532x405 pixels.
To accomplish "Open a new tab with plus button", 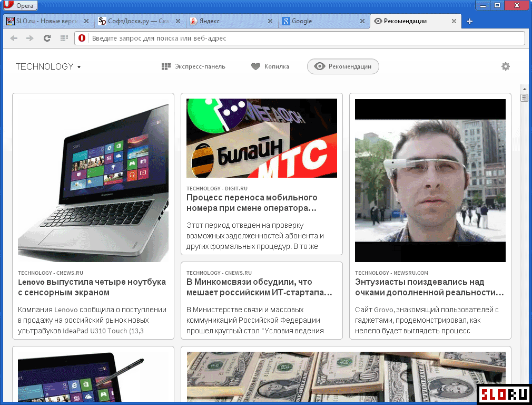I will coord(469,22).
